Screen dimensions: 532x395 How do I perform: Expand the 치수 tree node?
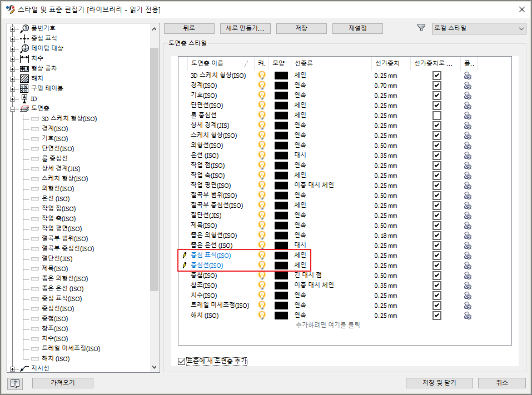13,59
